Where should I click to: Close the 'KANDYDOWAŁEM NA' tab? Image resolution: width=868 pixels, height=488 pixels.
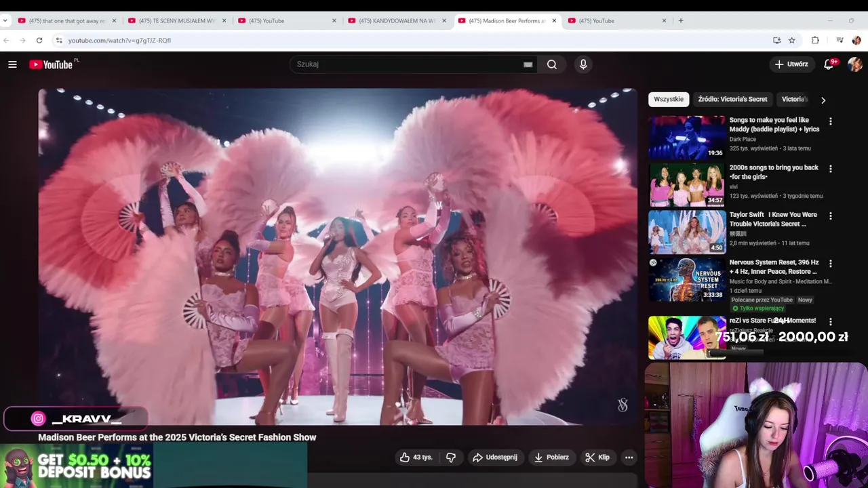coord(444,20)
